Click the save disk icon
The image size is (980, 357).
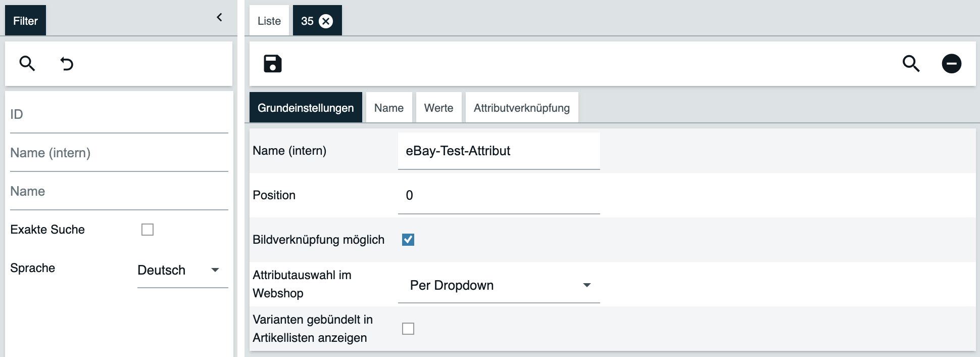[272, 64]
